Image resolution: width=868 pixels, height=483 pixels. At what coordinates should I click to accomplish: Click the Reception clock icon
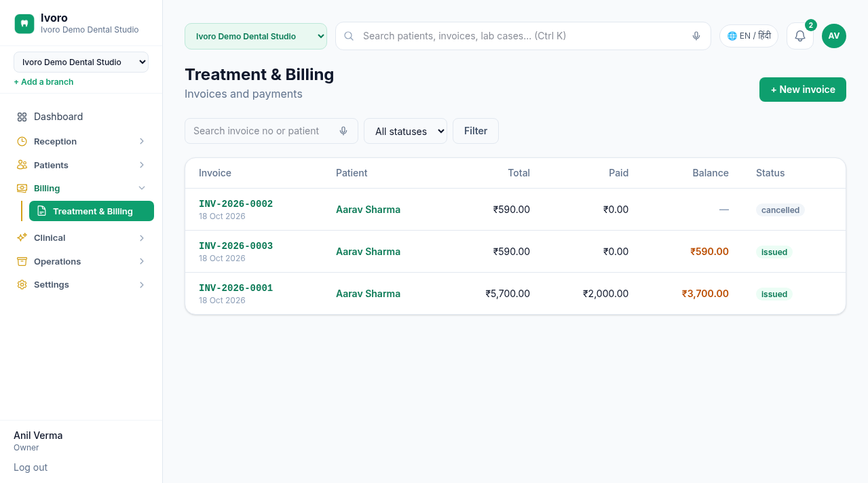point(22,141)
